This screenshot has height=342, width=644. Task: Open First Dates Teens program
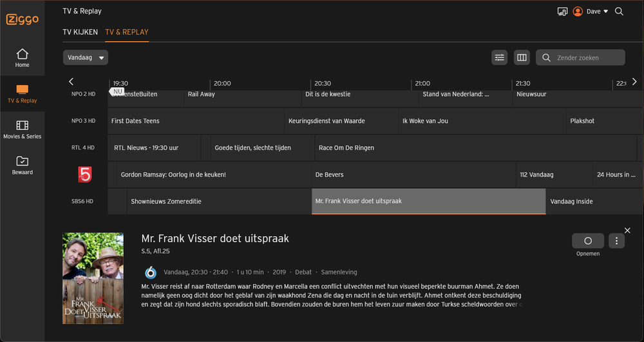tap(196, 120)
